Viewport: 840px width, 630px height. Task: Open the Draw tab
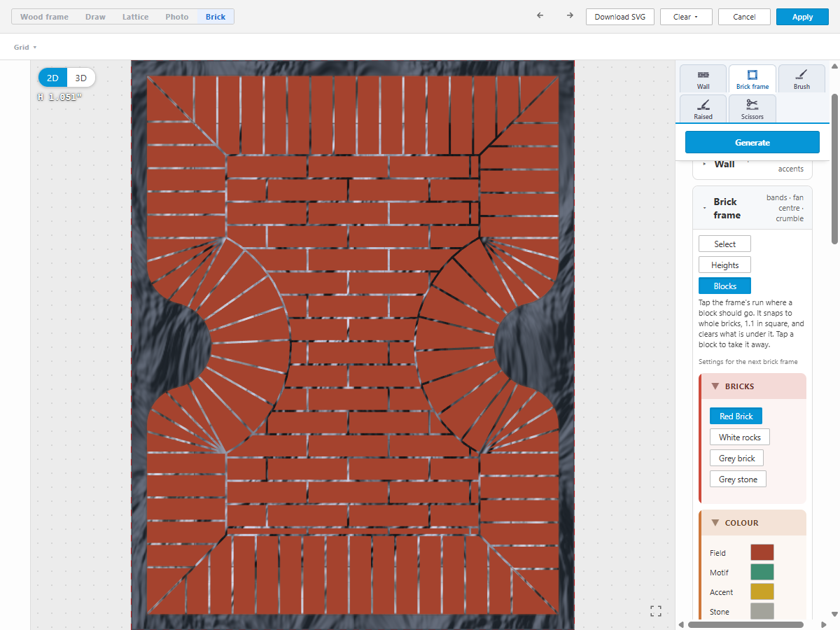[x=95, y=17]
